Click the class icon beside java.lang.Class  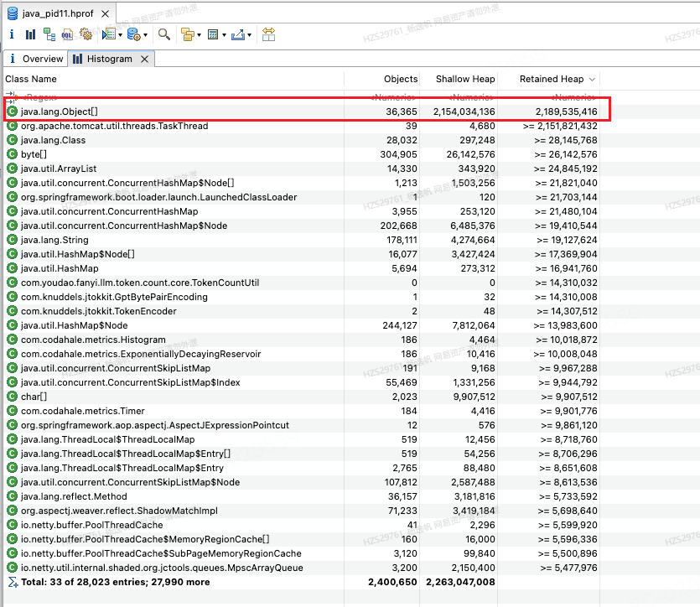[x=12, y=140]
